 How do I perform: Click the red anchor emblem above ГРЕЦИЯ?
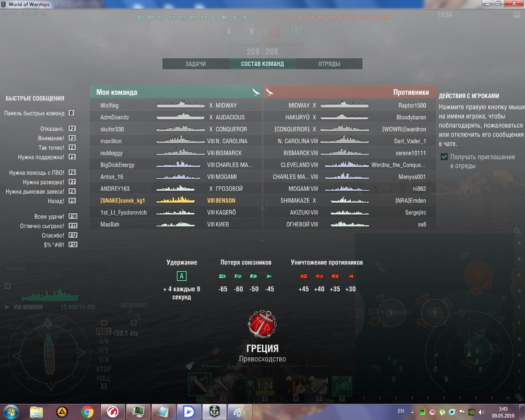click(x=262, y=324)
